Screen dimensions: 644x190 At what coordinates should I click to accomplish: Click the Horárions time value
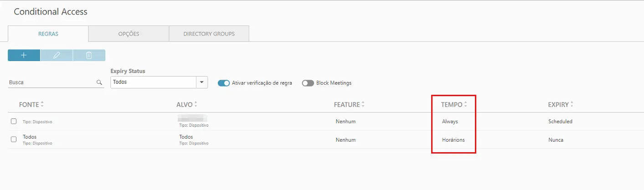453,140
